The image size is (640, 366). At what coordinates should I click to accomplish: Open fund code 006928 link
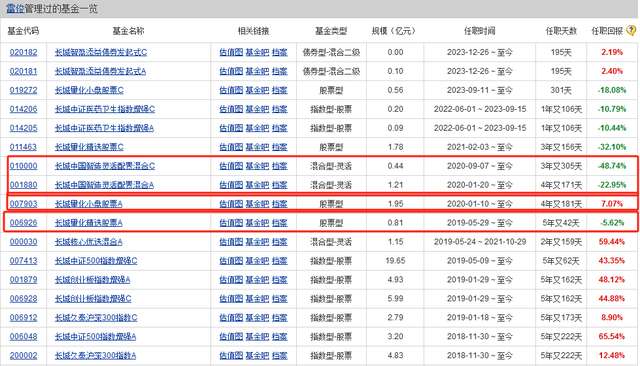tap(23, 299)
